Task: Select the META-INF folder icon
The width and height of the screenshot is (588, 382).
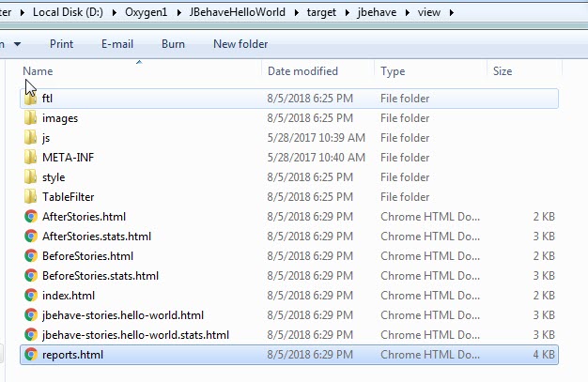Action: click(x=30, y=158)
